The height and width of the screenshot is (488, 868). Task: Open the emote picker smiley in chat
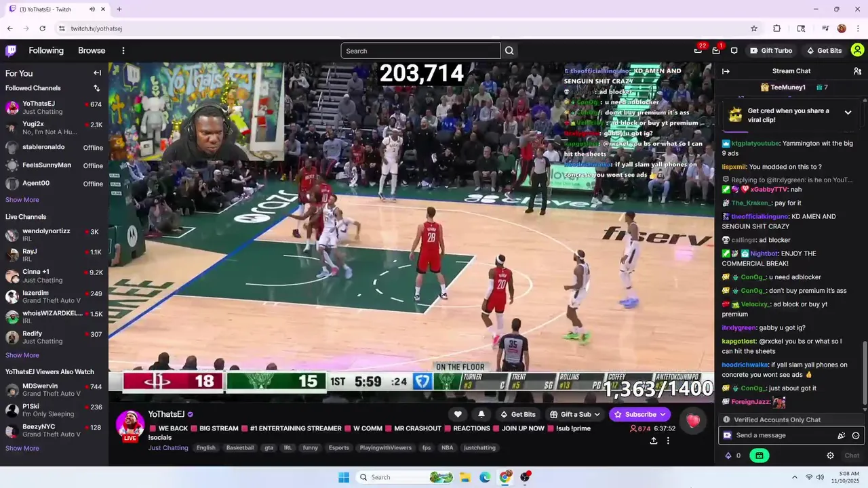(x=856, y=436)
